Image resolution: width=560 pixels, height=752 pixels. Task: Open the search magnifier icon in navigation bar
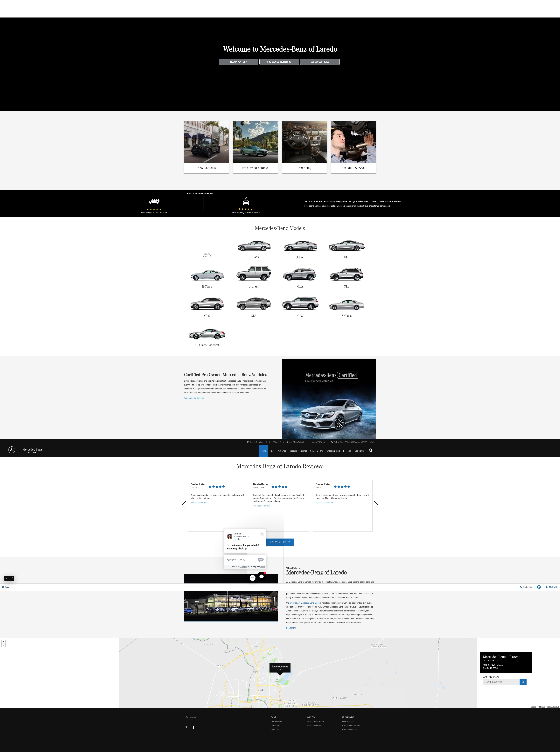click(x=370, y=450)
